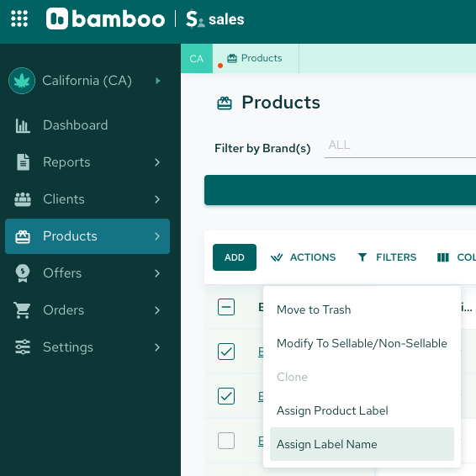Click the Orders shopping cart icon
The image size is (476, 476).
coord(22,310)
